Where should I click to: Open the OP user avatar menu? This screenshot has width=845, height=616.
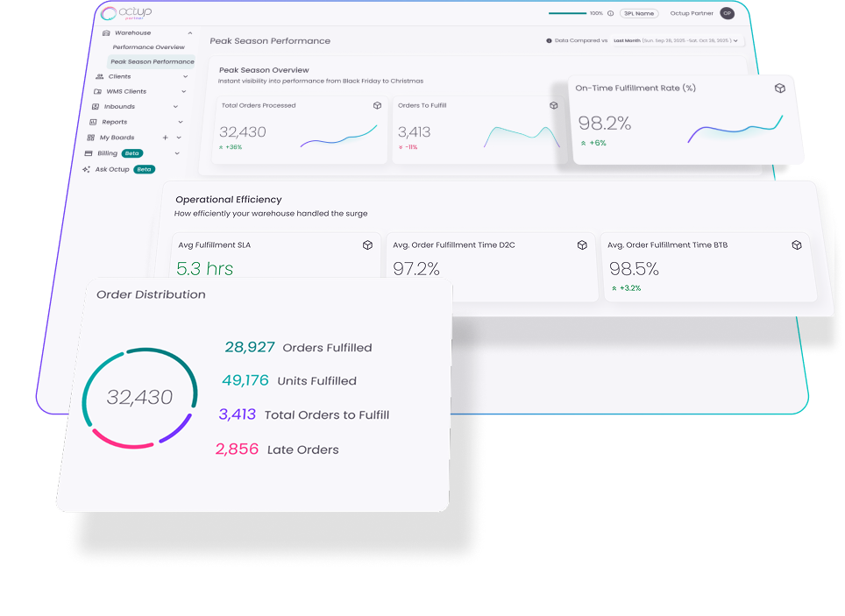click(727, 13)
